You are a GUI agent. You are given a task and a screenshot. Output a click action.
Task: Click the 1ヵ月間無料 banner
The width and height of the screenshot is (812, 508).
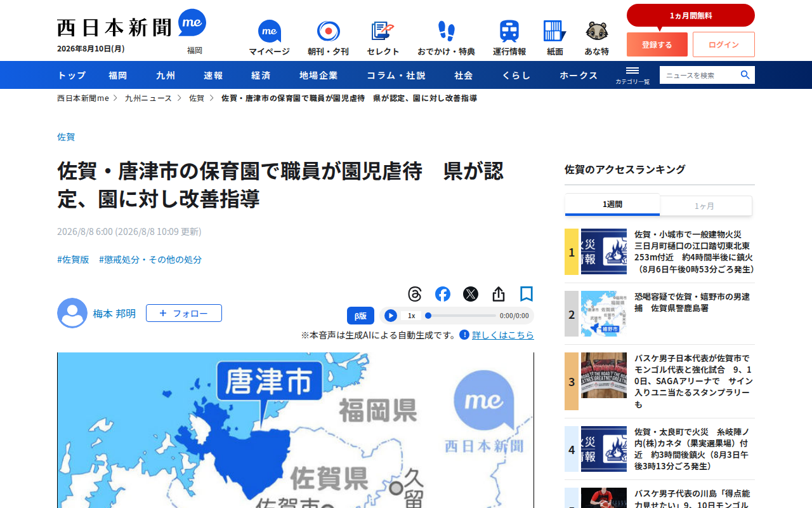[691, 15]
